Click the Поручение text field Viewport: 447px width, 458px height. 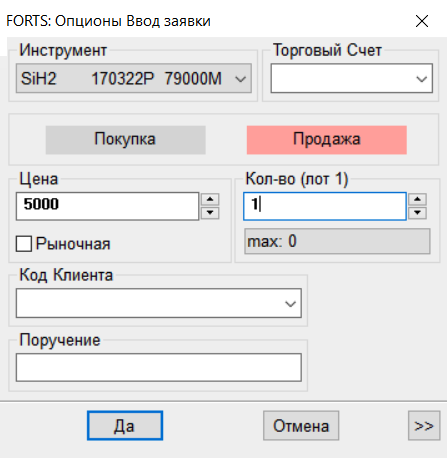coord(159,367)
